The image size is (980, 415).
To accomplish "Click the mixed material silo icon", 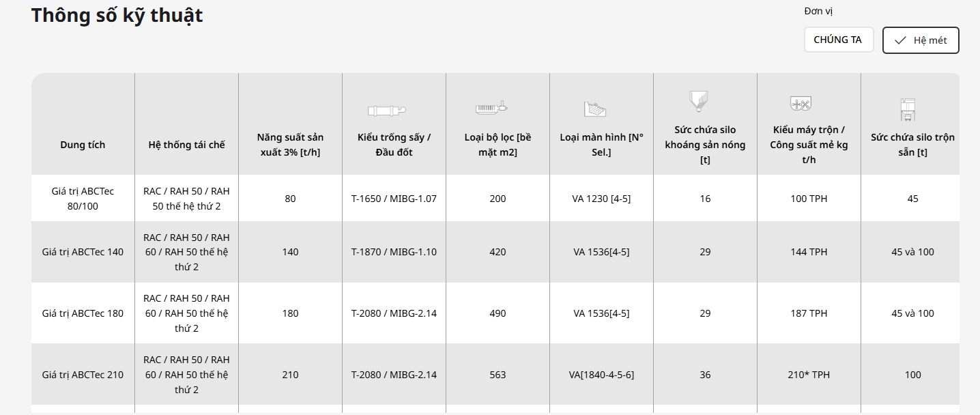I will click(907, 109).
